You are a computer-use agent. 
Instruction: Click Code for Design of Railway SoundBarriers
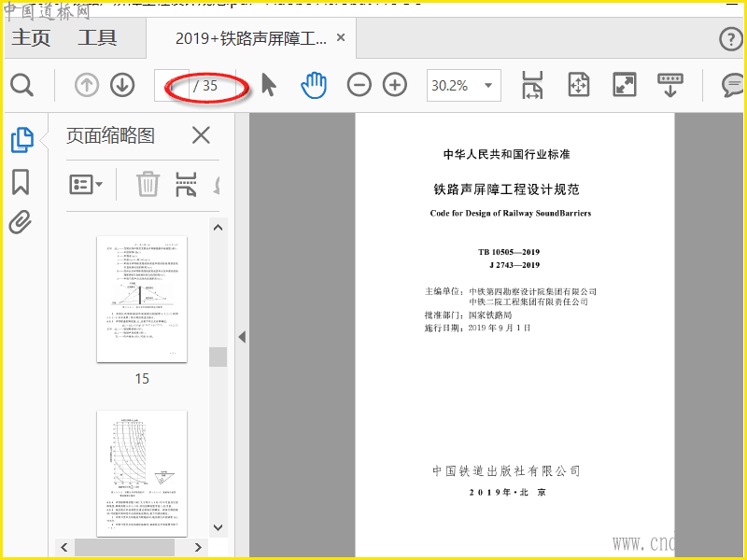coord(510,213)
